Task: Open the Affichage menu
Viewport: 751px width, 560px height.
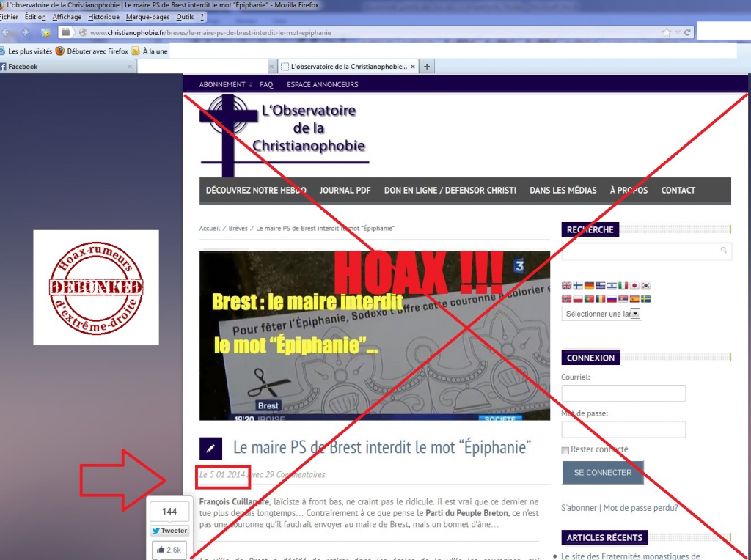Action: pyautogui.click(x=67, y=17)
